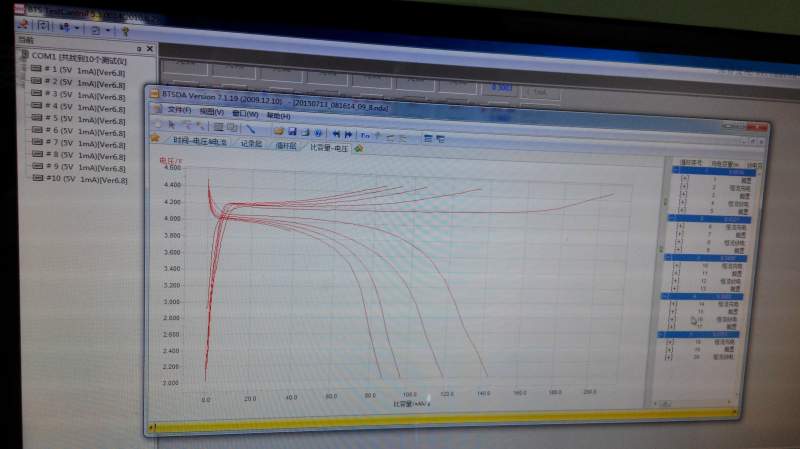Click the 比容量 x-axis label under chart
This screenshot has width=800, height=449.
click(411, 404)
